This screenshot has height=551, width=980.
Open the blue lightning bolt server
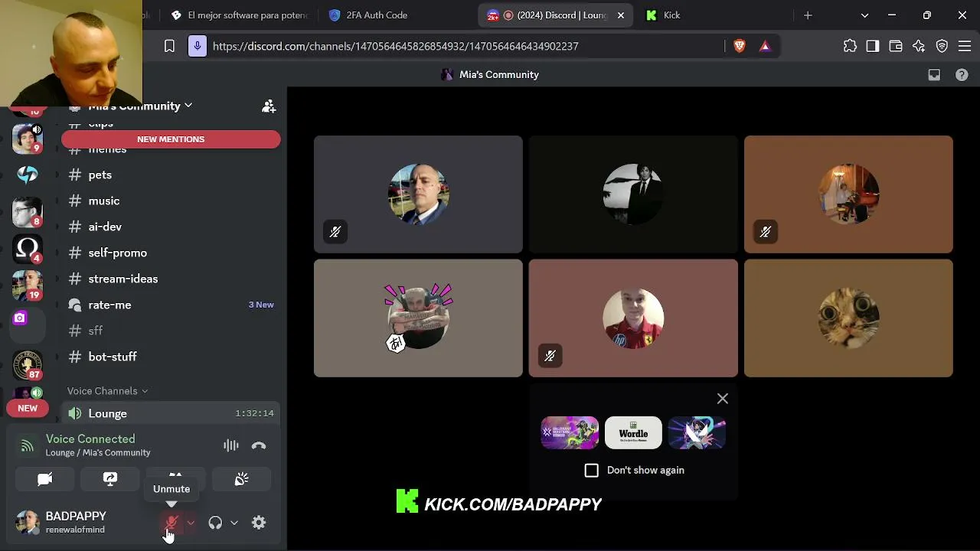[x=28, y=175]
